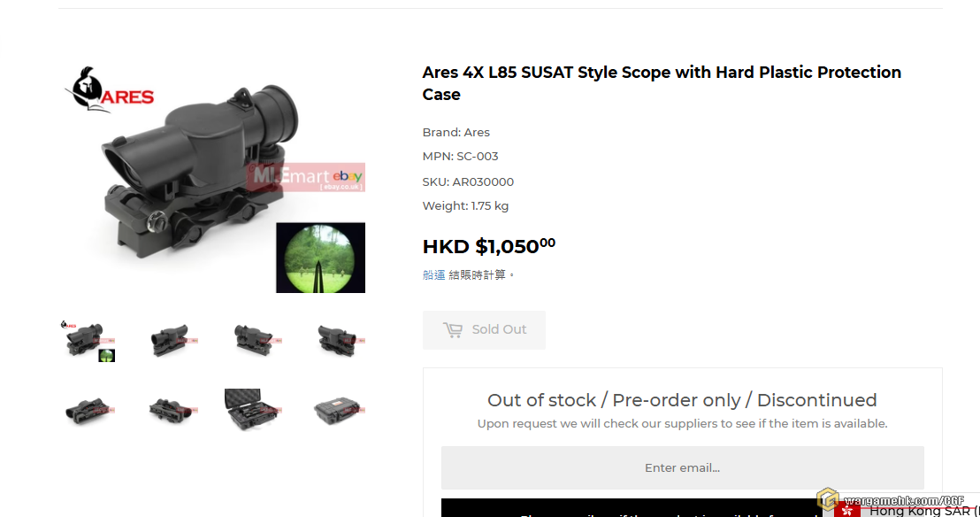This screenshot has width=980, height=517.
Task: Select the fifth scope thumbnail image
Action: tap(88, 410)
